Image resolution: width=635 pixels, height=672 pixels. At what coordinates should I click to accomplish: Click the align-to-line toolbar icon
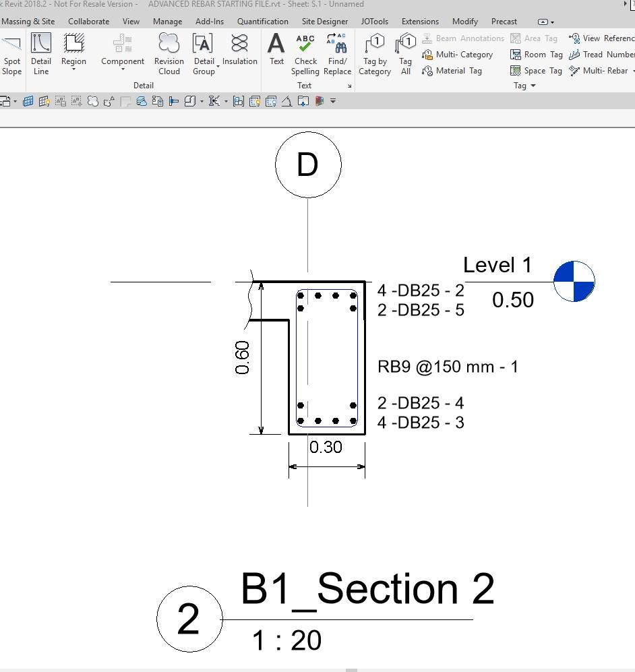pyautogui.click(x=173, y=102)
